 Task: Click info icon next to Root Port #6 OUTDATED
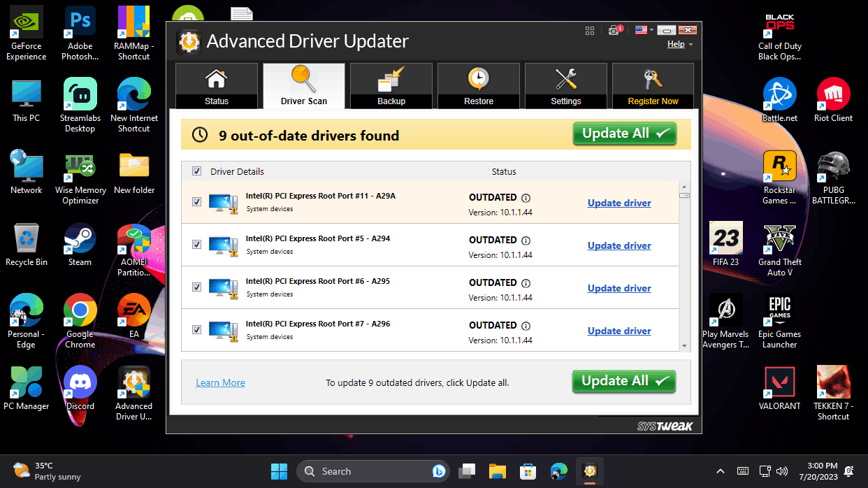click(x=526, y=283)
